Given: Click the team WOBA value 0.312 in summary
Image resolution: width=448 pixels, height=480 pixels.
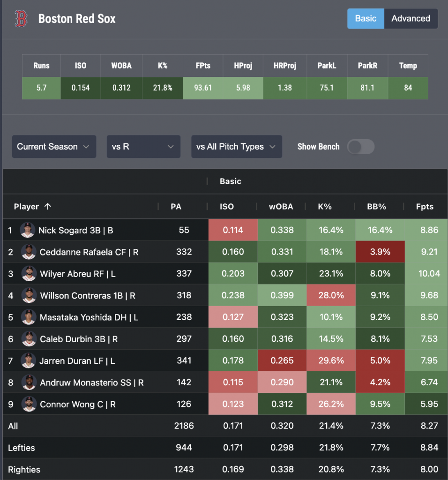Looking at the screenshot, I should point(121,88).
